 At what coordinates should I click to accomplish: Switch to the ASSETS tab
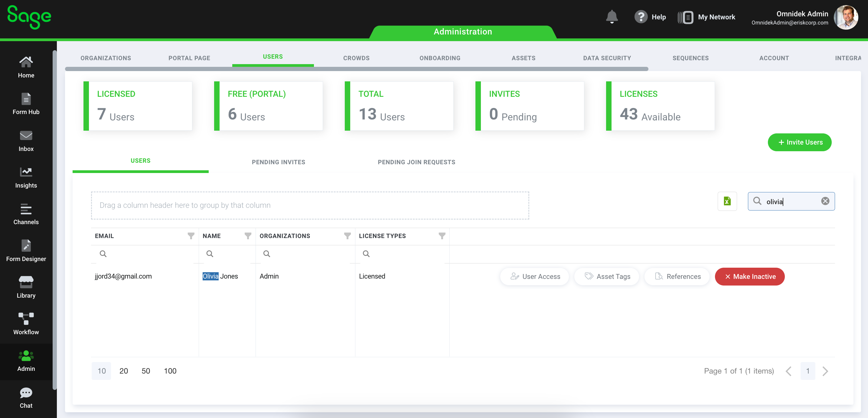click(523, 58)
